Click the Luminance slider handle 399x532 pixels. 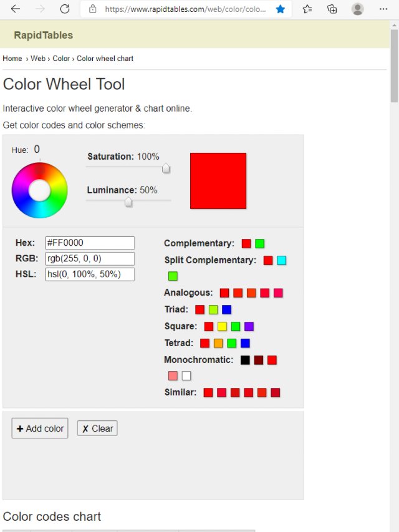[128, 201]
